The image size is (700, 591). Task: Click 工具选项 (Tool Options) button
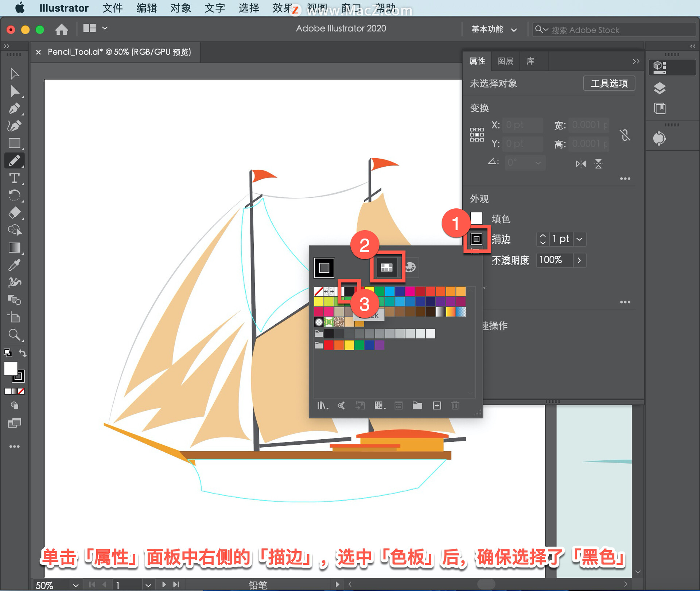(x=607, y=83)
